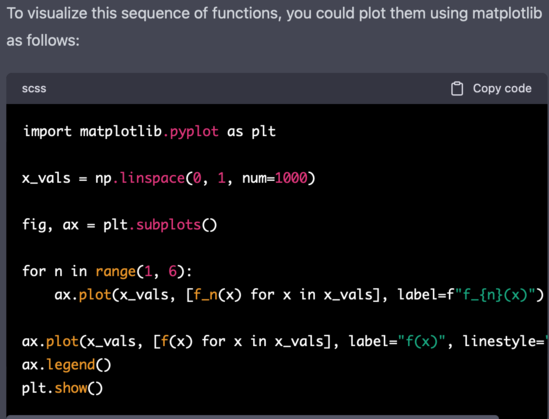Click the scss language label
The image size is (549, 419).
(x=34, y=89)
